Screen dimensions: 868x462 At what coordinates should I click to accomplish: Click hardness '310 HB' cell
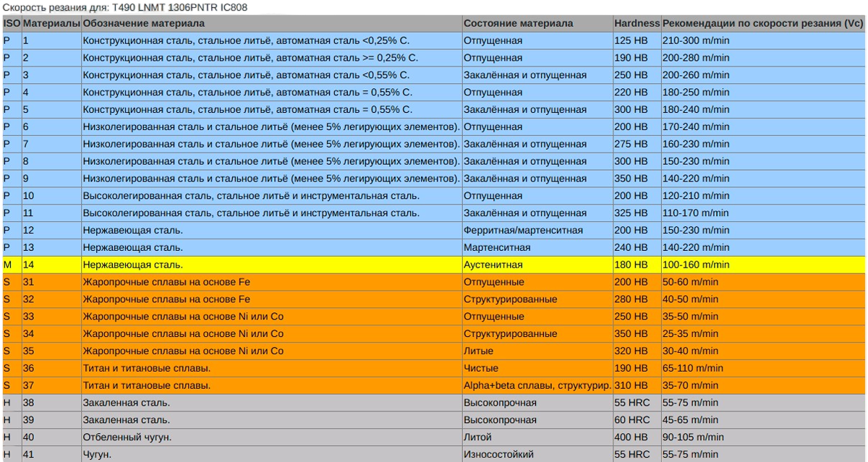[x=637, y=386]
